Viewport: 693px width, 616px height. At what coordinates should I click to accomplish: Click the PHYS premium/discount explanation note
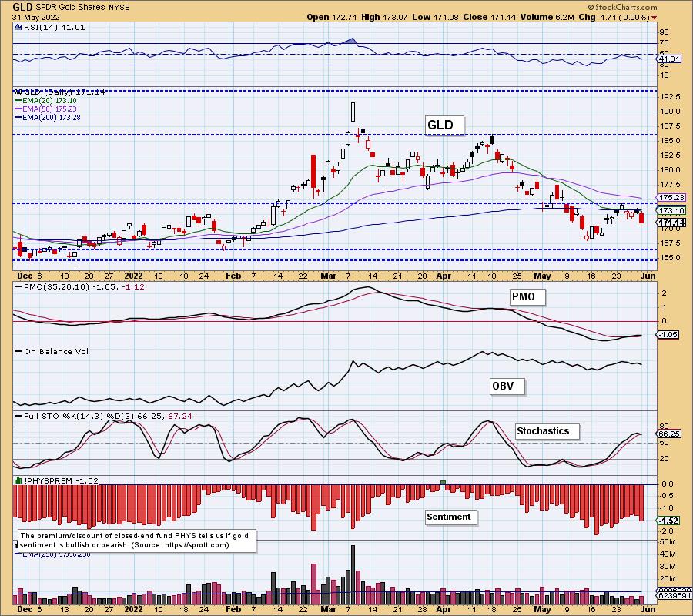click(137, 540)
